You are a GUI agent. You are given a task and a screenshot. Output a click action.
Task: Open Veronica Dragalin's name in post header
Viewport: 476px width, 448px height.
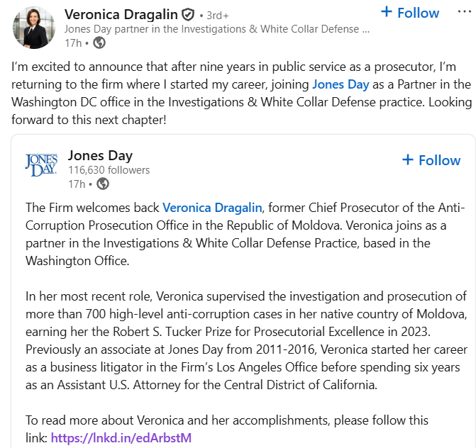pos(121,14)
